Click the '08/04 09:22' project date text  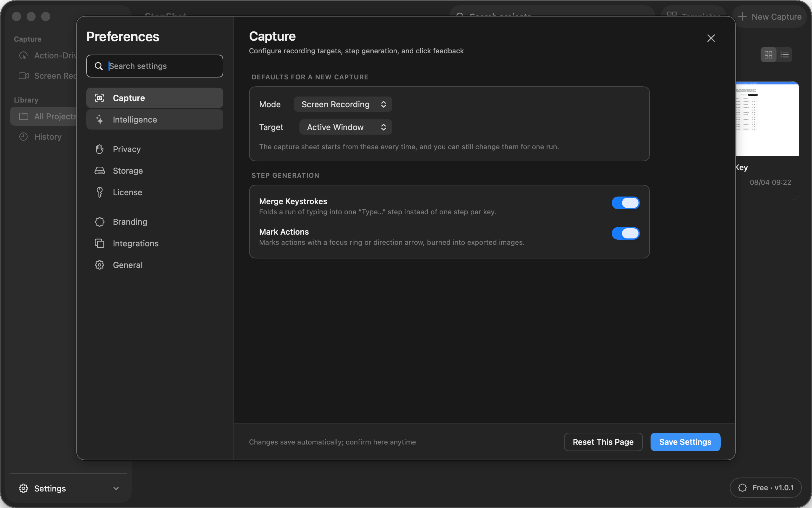tap(770, 182)
